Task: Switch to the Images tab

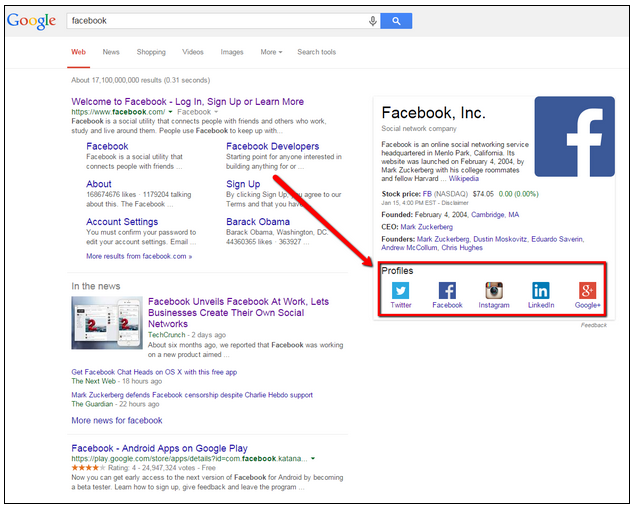Action: pos(232,52)
